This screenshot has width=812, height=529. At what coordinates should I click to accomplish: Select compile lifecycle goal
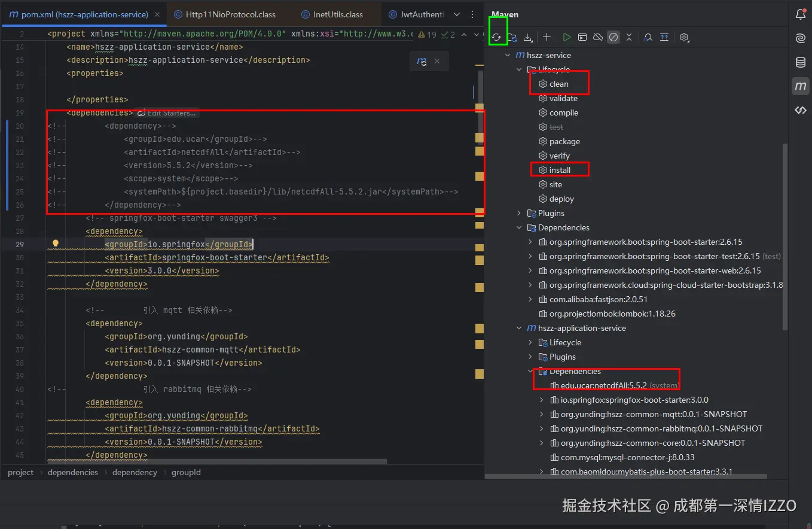click(x=564, y=113)
